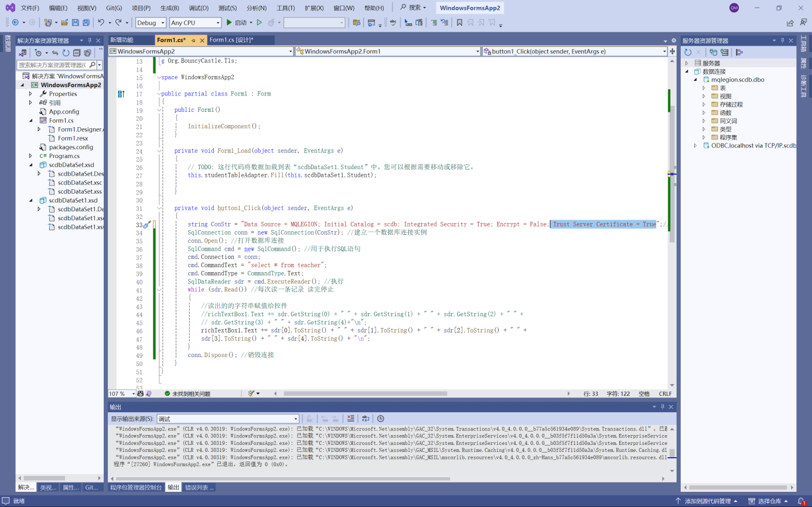812x507 pixels.
Task: Clear all output pane text icon
Action: (350, 419)
